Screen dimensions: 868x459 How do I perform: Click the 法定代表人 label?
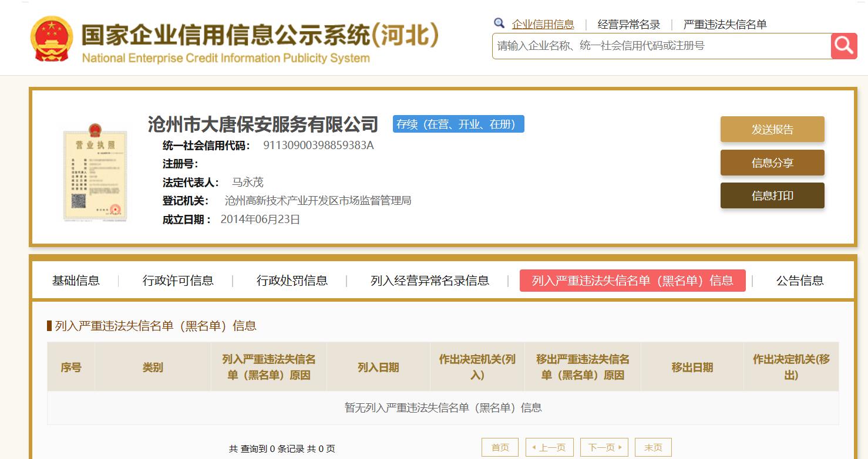pos(191,182)
